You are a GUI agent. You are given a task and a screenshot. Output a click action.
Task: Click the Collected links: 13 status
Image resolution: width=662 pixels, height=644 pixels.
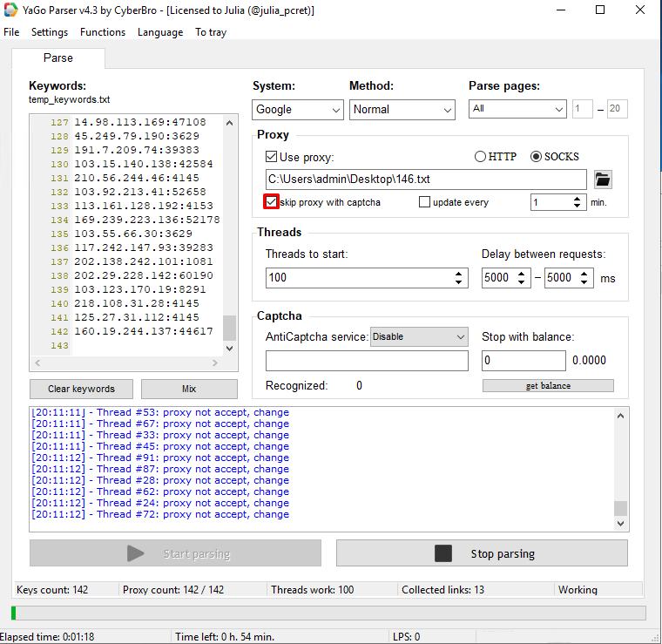442,590
